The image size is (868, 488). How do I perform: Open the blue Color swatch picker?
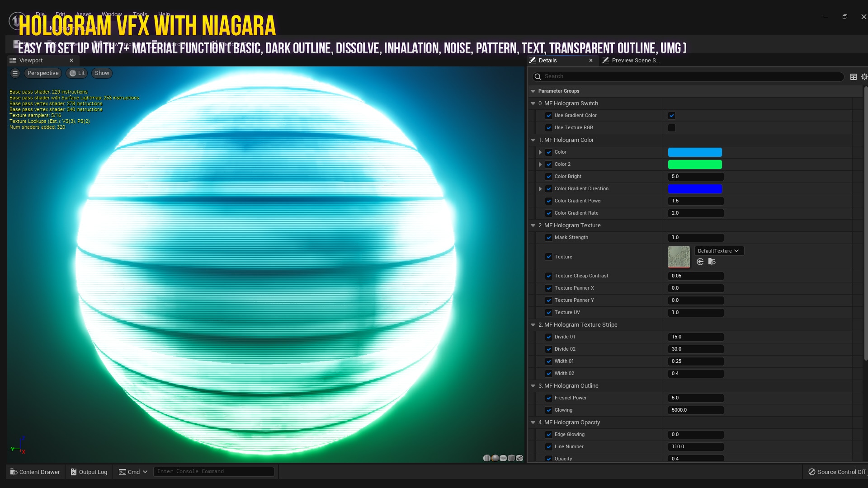coord(695,152)
